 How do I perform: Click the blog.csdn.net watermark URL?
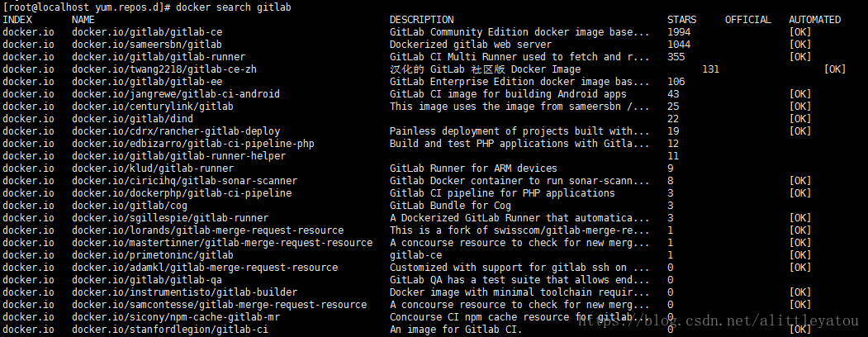pos(719,320)
